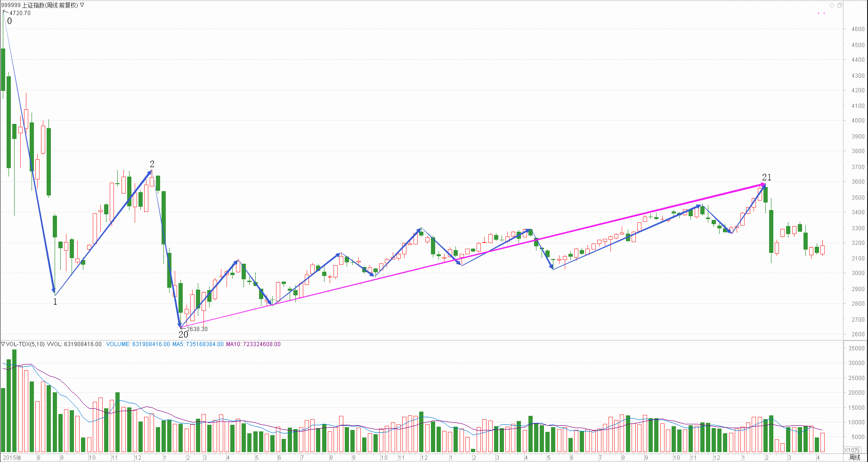This screenshot has width=868, height=462.
Task: Click the MA10 volume indicator value
Action: tap(253, 344)
